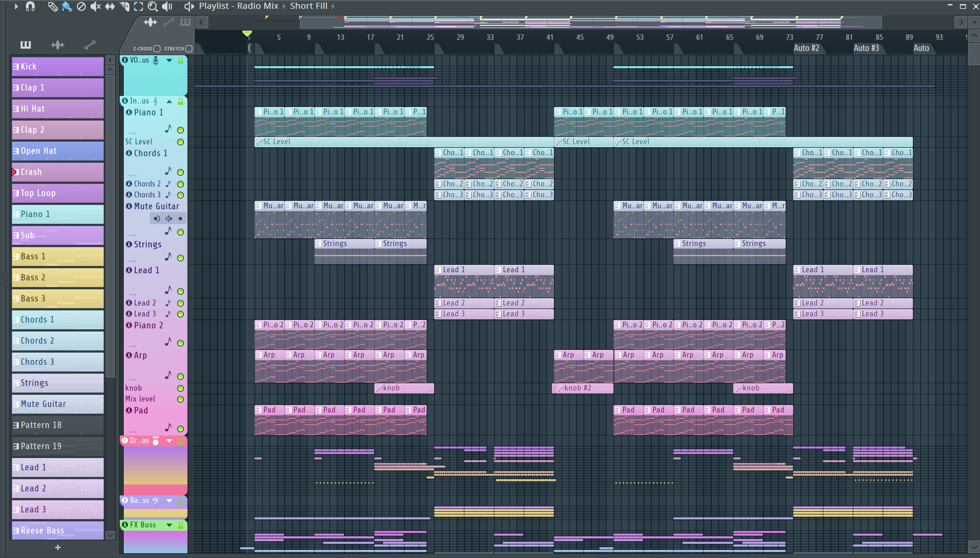The image size is (980, 558).
Task: Switch clip focus to pattern clips
Action: coord(185,22)
